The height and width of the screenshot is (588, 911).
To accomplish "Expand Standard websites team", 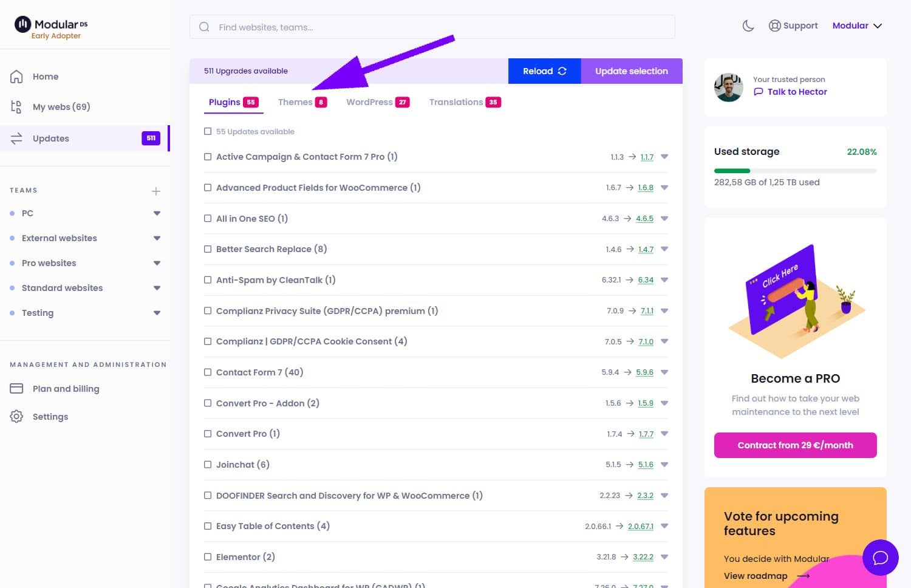I will 157,288.
